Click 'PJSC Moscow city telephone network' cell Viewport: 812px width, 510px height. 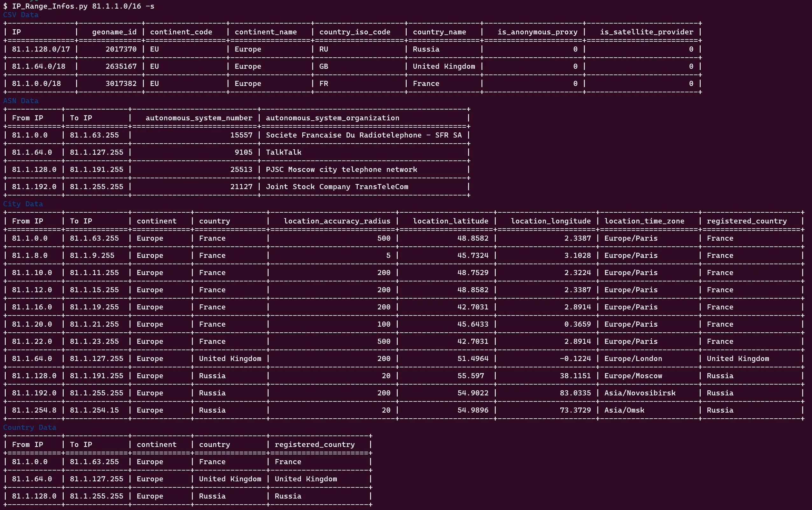tap(341, 170)
